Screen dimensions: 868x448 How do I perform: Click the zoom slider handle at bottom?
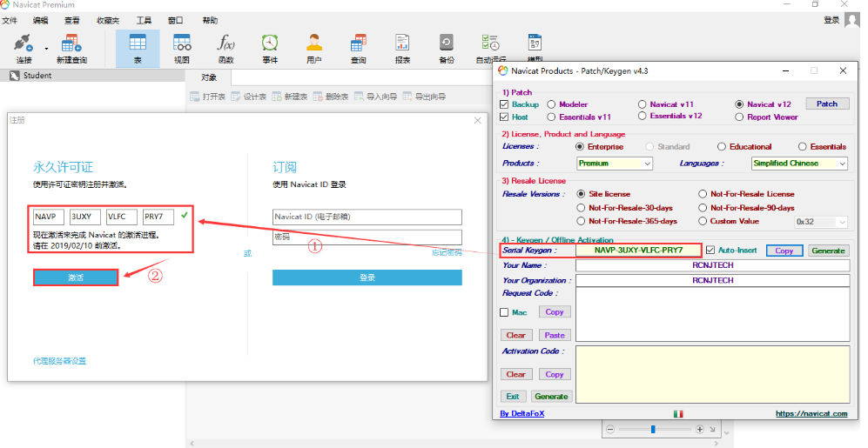click(653, 429)
